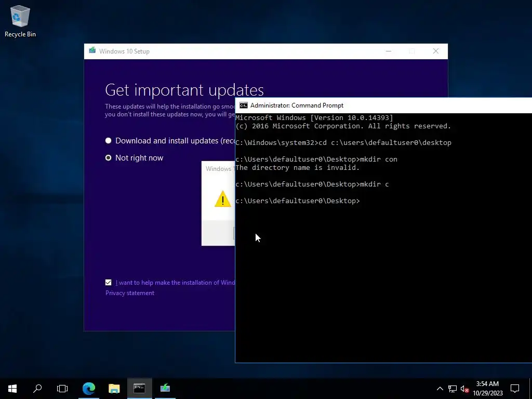This screenshot has width=532, height=399.
Task: Switch to Command Prompt taskbar button
Action: click(x=139, y=389)
